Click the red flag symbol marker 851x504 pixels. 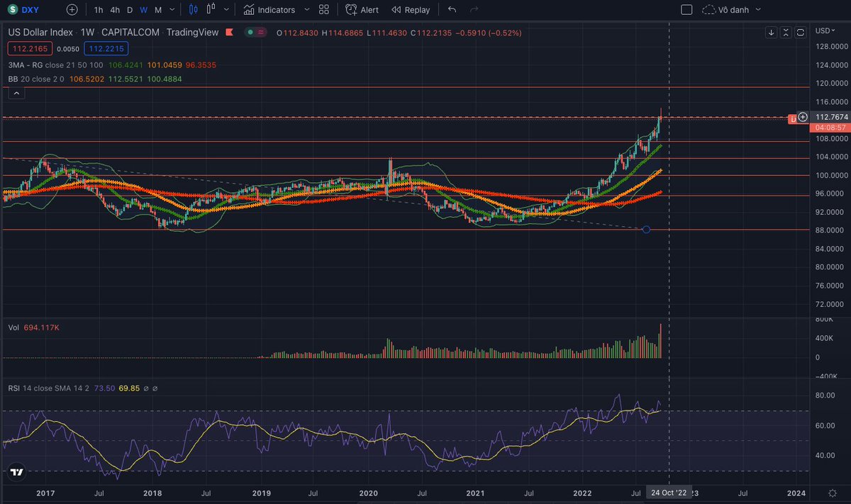(230, 32)
